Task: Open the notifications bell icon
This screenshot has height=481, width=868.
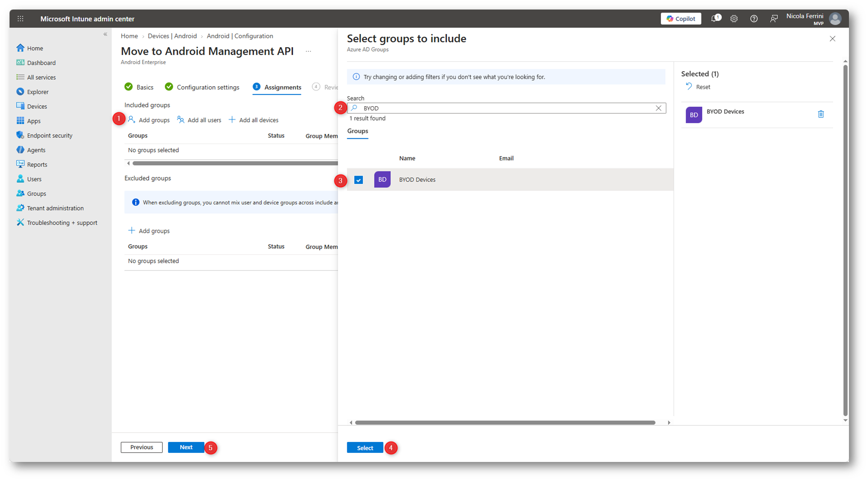Action: coord(715,19)
